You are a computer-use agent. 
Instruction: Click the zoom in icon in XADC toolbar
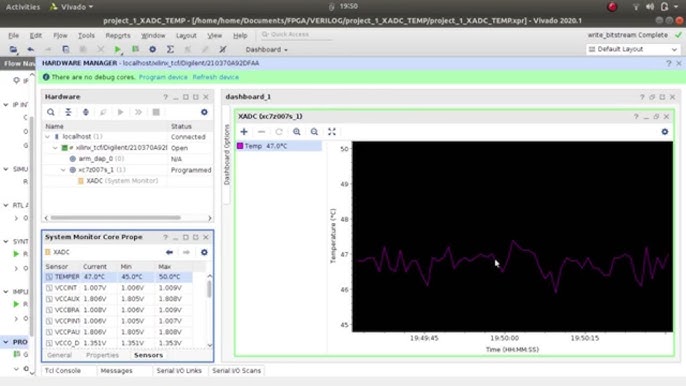click(297, 132)
